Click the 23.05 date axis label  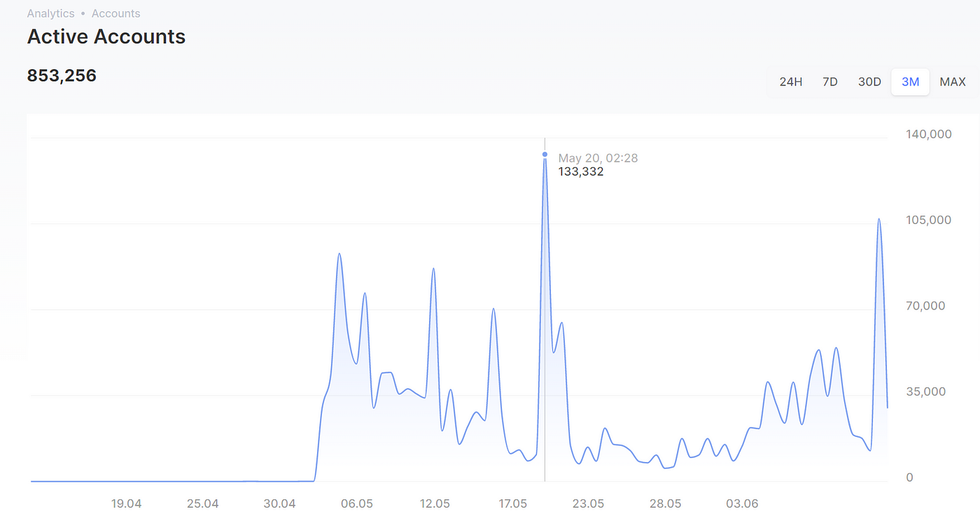coord(588,503)
